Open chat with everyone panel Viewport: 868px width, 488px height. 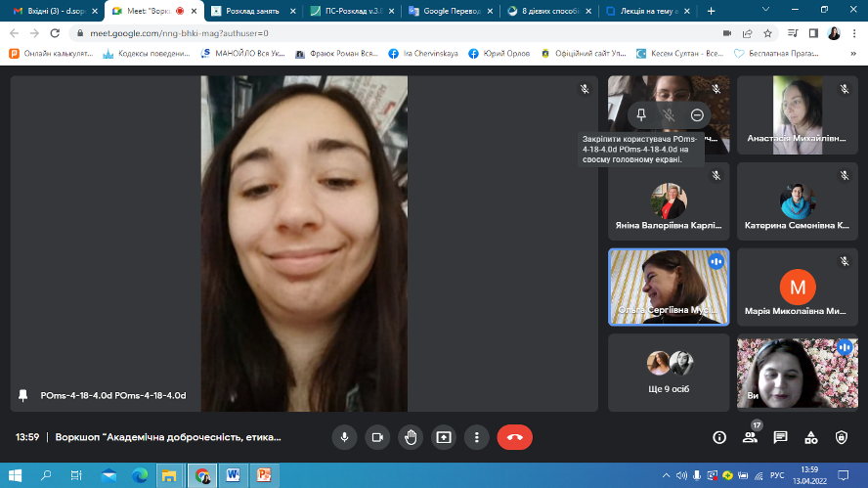781,437
